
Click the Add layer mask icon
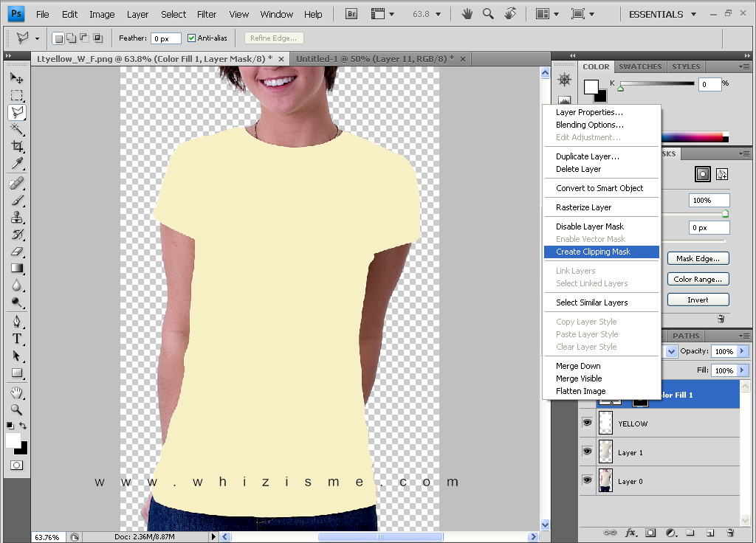(650, 533)
